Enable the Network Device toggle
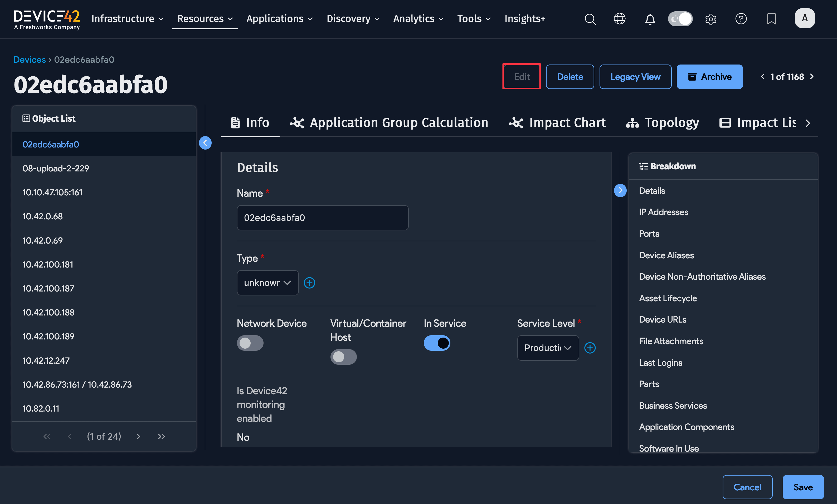Image resolution: width=837 pixels, height=504 pixels. 250,343
